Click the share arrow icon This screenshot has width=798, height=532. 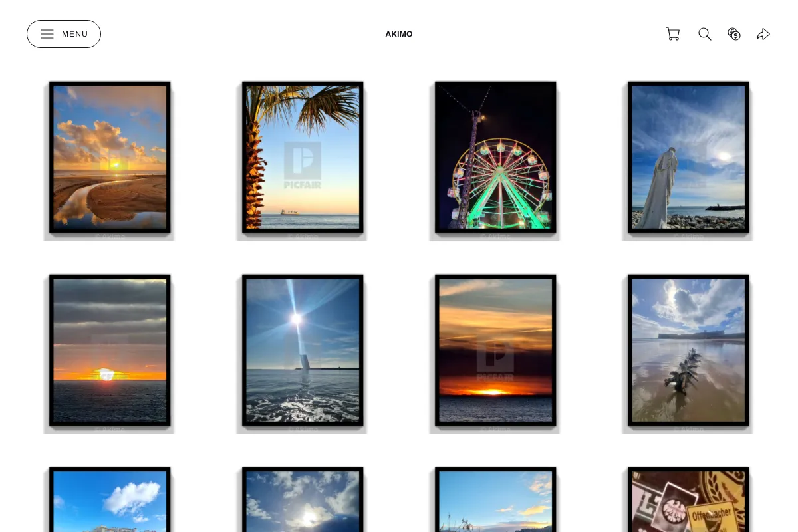coord(763,34)
